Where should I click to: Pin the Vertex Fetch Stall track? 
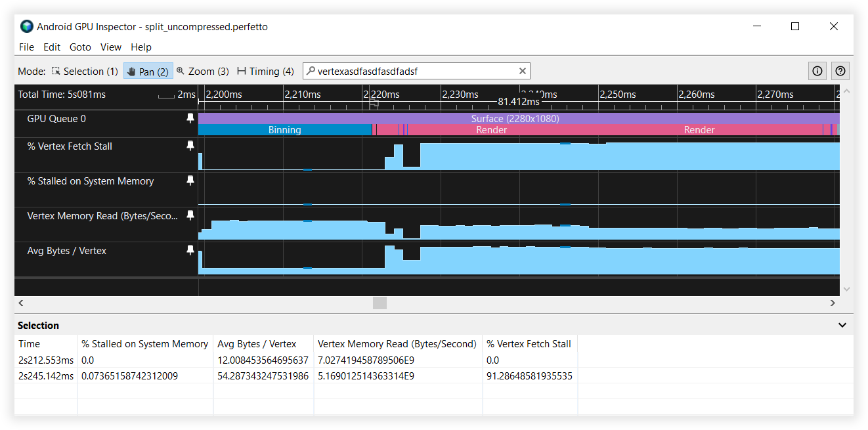click(190, 146)
